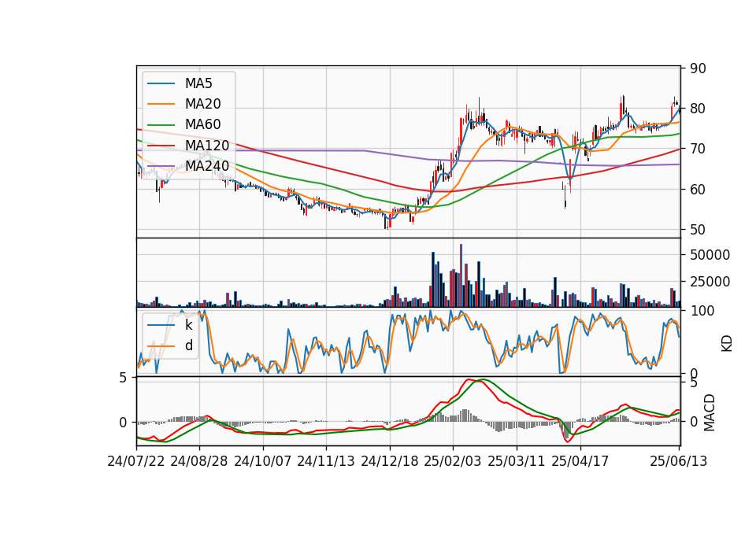Image resolution: width=756 pixels, height=543 pixels.
Task: Click the MA5 legend label
Action: click(x=198, y=83)
